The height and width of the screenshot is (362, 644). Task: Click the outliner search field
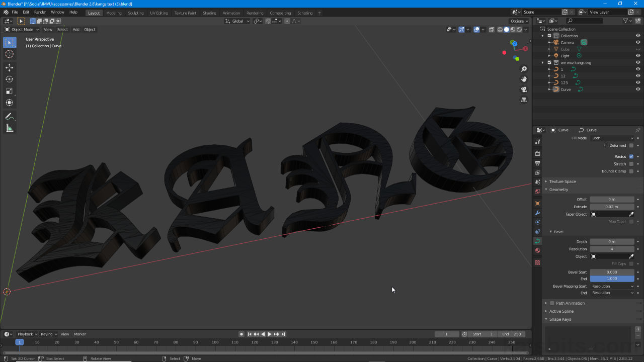tap(584, 21)
